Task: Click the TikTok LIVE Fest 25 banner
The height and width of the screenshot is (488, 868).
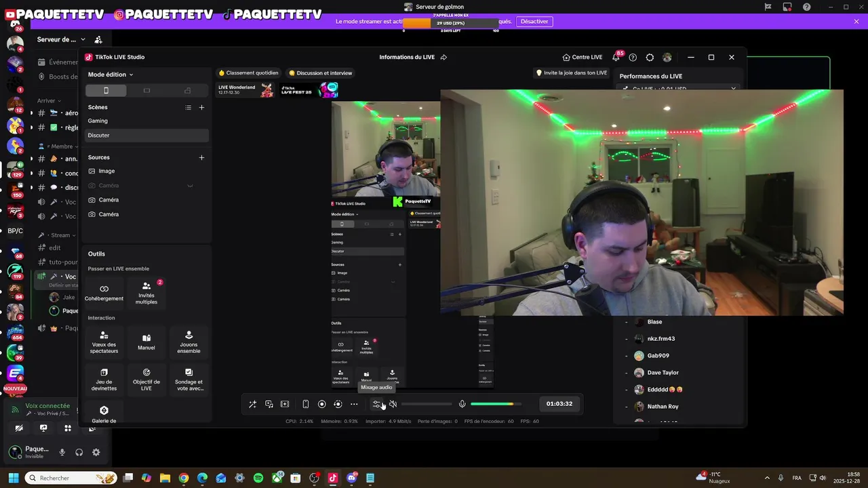Action: (x=309, y=89)
